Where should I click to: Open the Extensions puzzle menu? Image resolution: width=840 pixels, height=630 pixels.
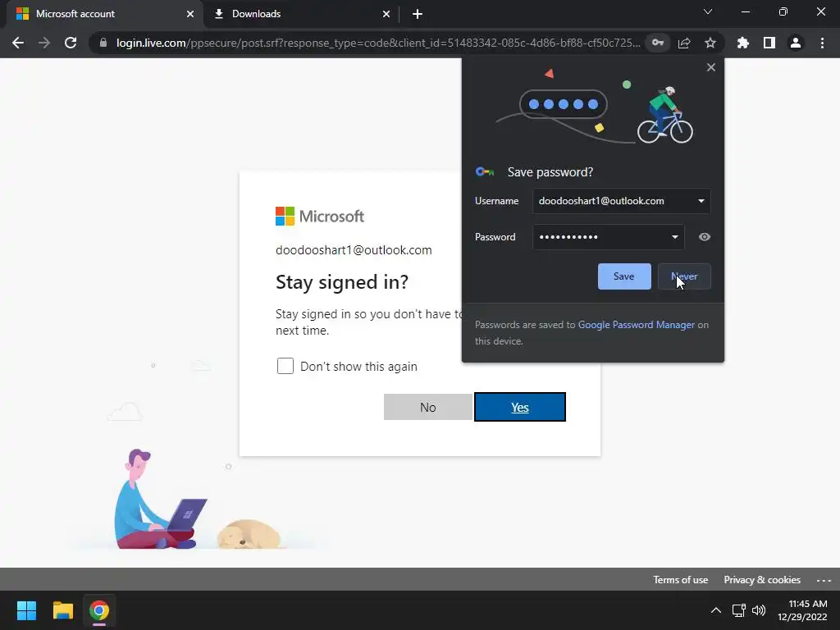click(743, 43)
